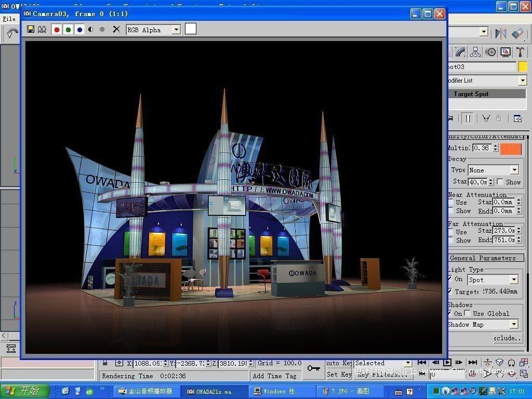Toggle the green channel display
Screen dimensions: 532x399
(68, 30)
